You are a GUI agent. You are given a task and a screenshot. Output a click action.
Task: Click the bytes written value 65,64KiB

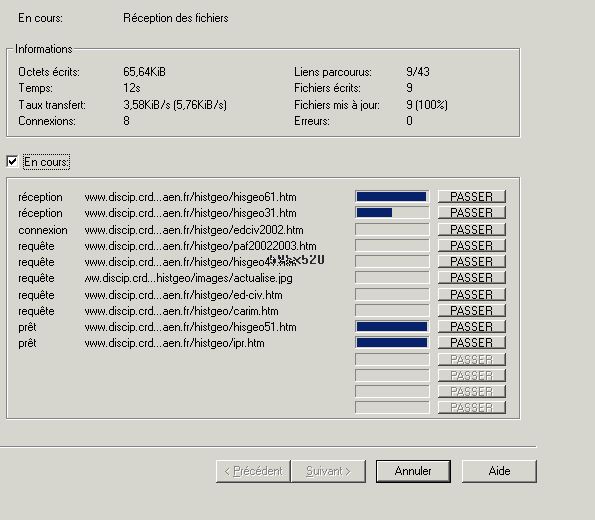144,72
